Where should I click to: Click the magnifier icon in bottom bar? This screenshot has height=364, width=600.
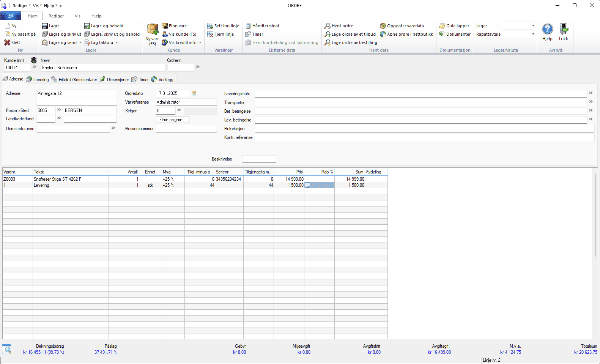(x=6, y=349)
